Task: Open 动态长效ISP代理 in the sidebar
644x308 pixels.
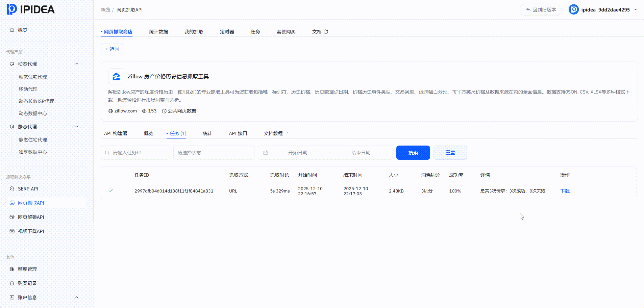Action: click(36, 101)
